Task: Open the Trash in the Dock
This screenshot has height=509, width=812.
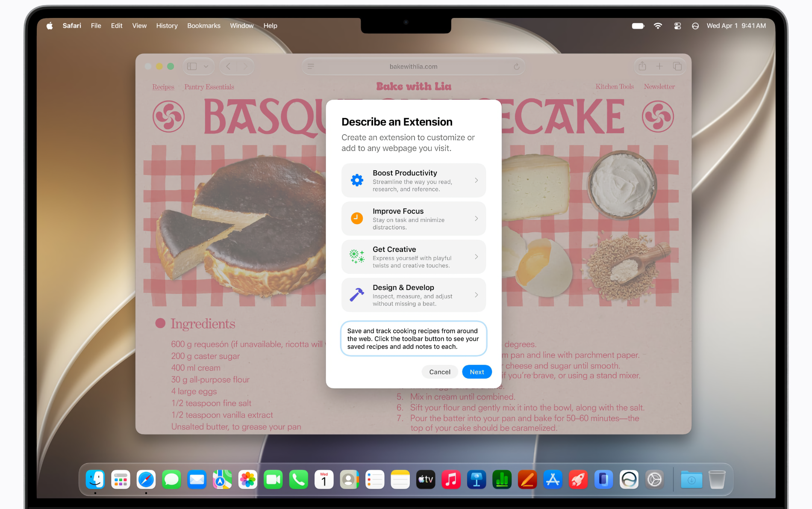Action: [717, 479]
